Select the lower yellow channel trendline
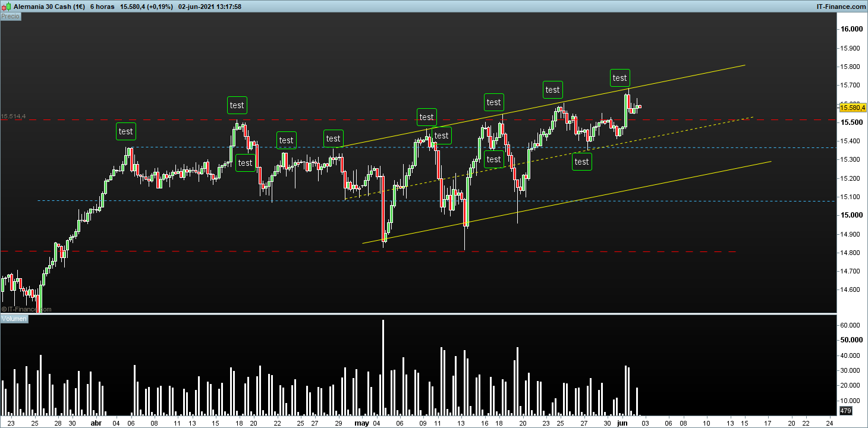 click(x=567, y=202)
